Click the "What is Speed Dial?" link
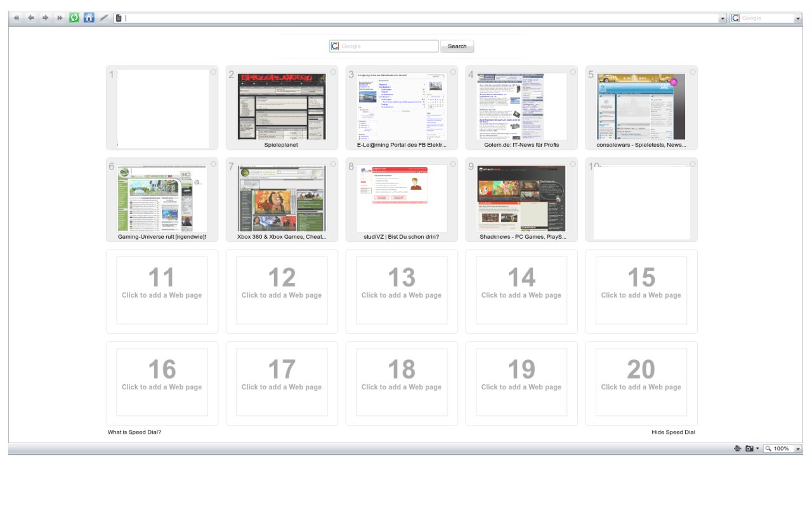This screenshot has height=508, width=812. point(134,432)
